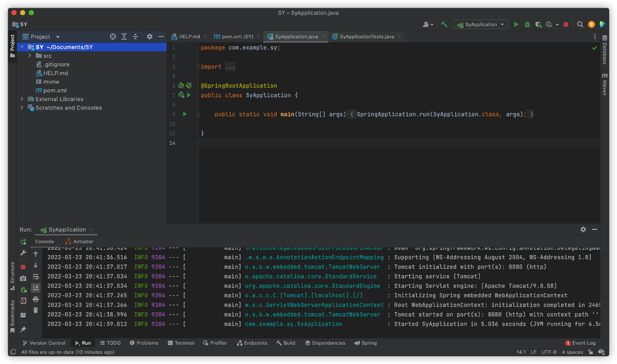Collapse All icon in Project panel
Image resolution: width=617 pixels, height=364 pixels.
coord(135,37)
